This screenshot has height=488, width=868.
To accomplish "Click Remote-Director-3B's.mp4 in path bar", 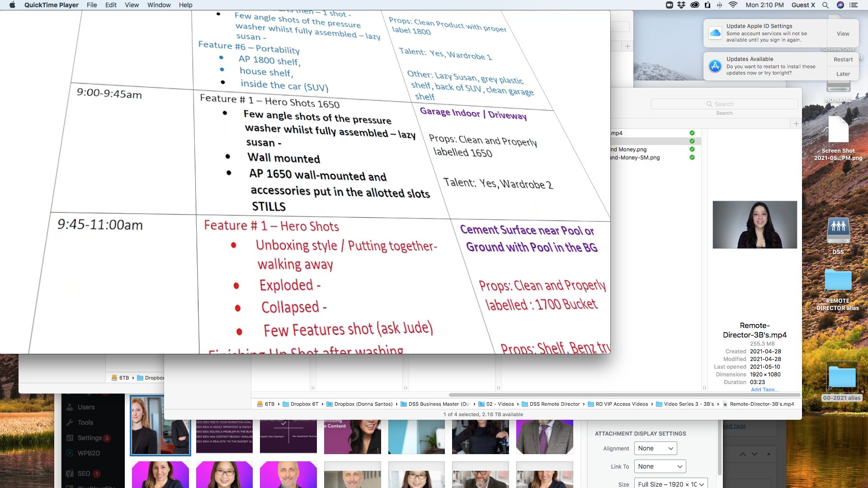I will tap(758, 404).
